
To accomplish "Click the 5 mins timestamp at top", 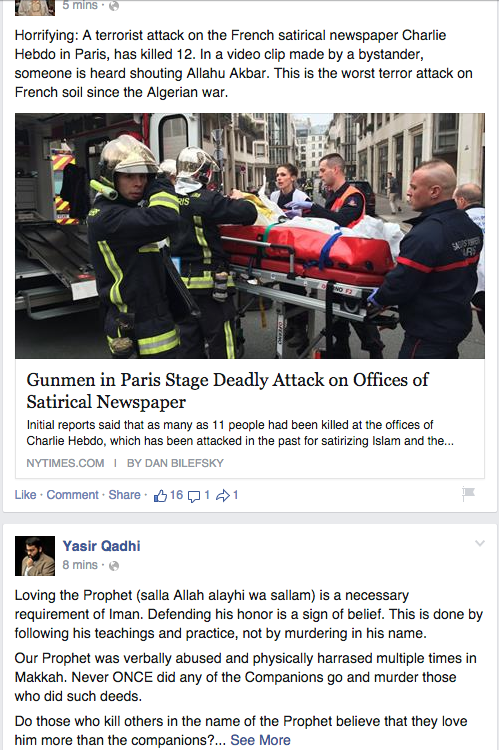I will (x=80, y=5).
